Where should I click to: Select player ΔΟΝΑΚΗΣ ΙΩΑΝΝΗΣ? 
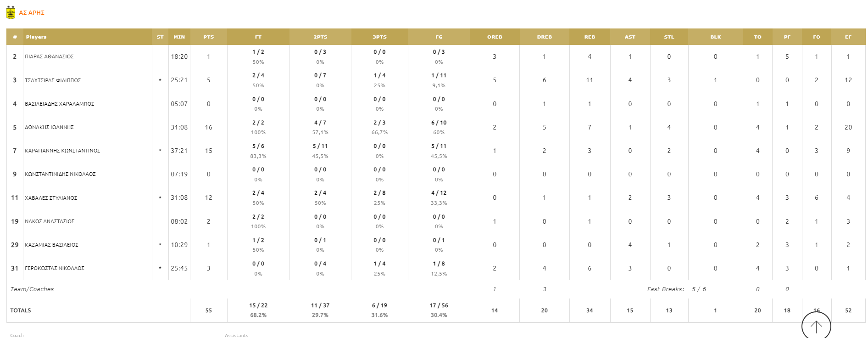coord(49,128)
